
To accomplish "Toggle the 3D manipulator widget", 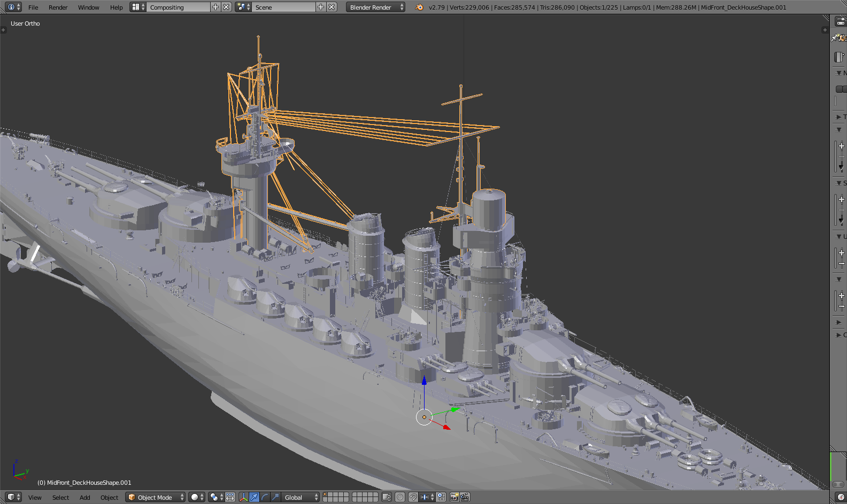I will pyautogui.click(x=244, y=497).
